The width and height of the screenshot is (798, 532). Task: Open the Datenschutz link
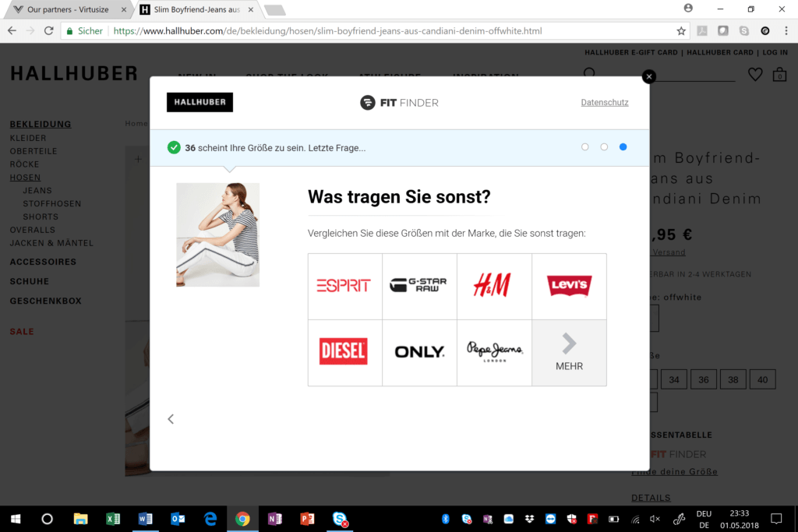pyautogui.click(x=605, y=102)
